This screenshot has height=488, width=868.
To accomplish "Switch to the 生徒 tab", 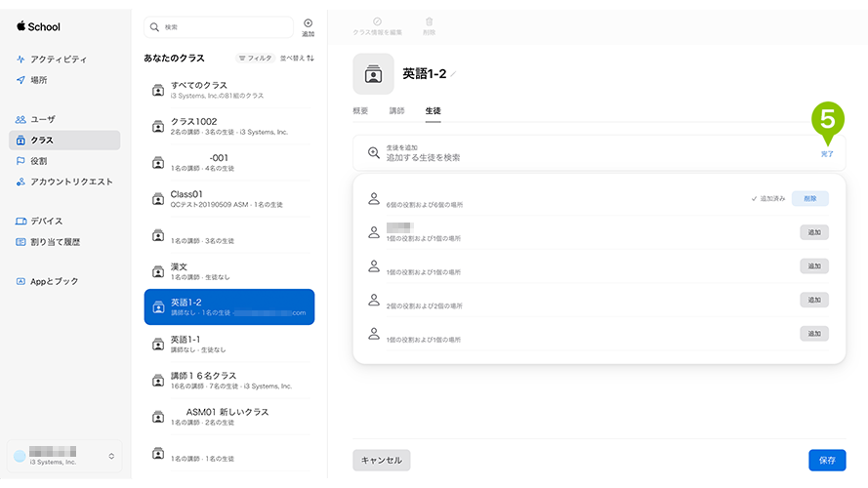I will click(433, 110).
